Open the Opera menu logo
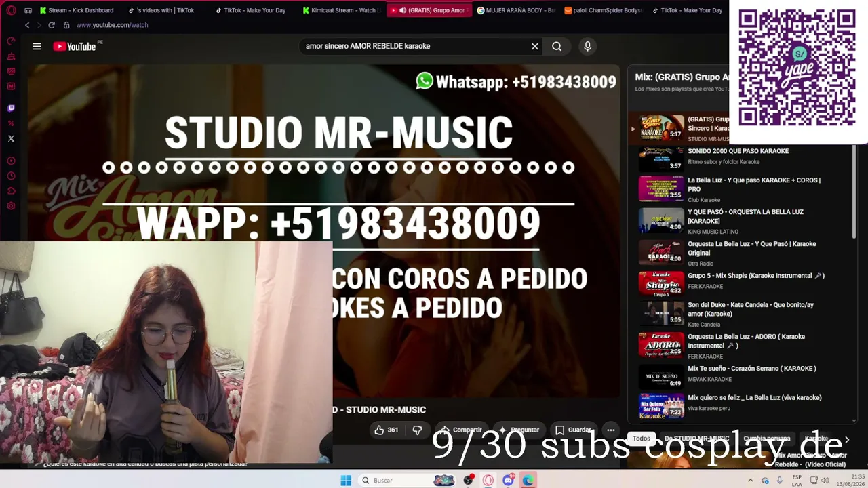 point(11,10)
